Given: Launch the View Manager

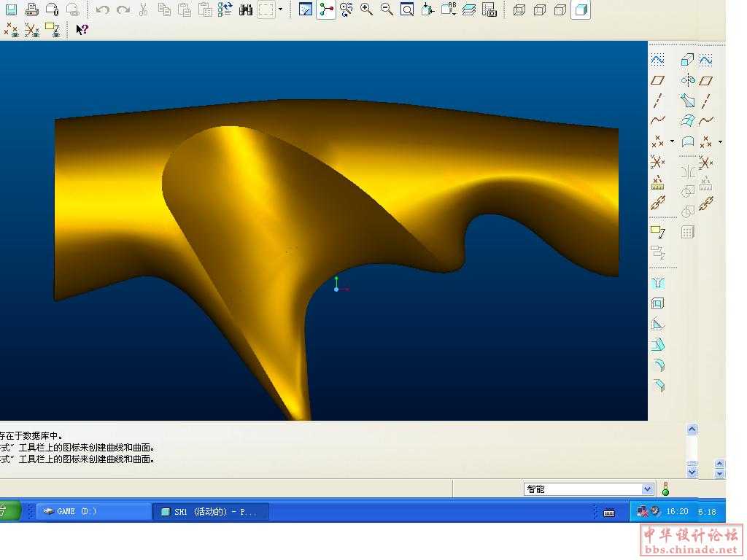Looking at the screenshot, I should click(489, 9).
